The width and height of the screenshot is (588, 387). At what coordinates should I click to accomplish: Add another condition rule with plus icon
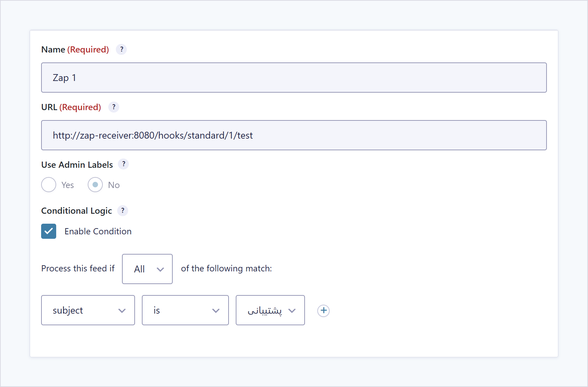click(x=323, y=310)
